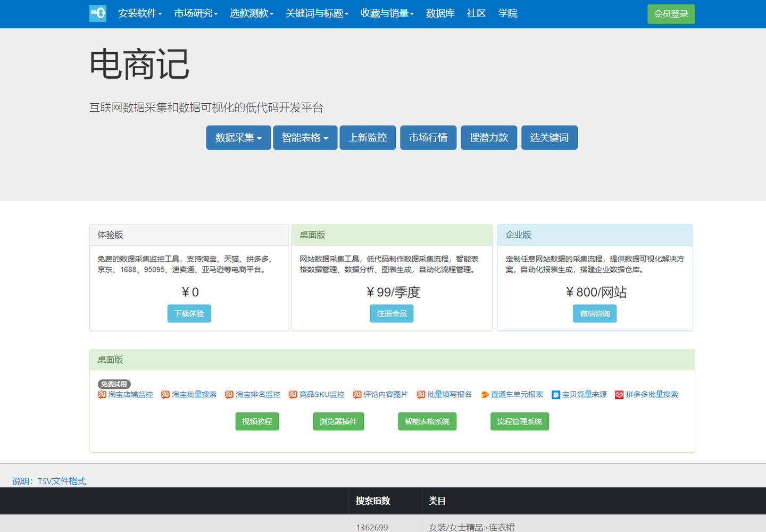Open the 学院 navbar item

(508, 13)
